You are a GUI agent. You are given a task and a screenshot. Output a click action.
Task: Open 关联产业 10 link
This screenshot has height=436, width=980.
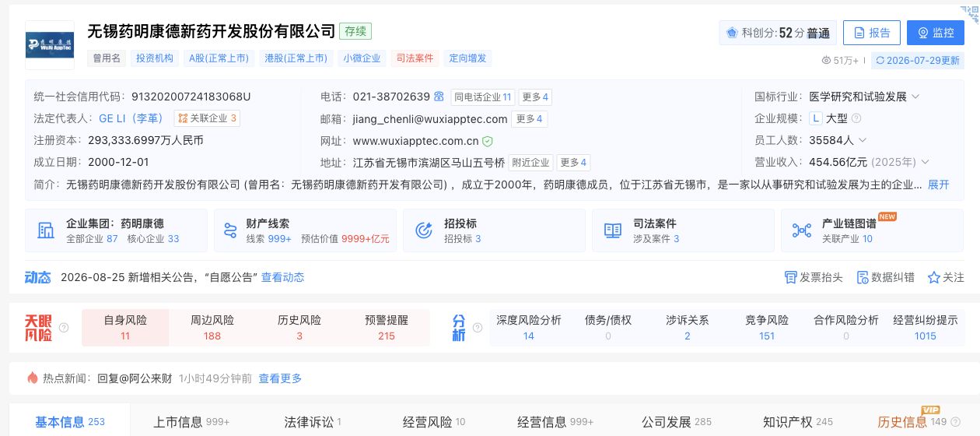[847, 238]
